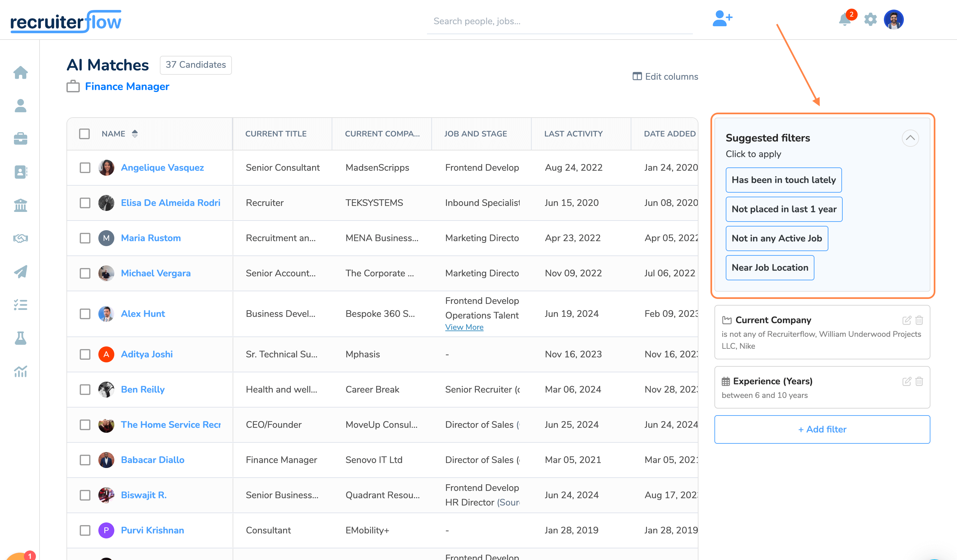The image size is (957, 560).
Task: Open the Home icon in sidebar
Action: pyautogui.click(x=21, y=72)
